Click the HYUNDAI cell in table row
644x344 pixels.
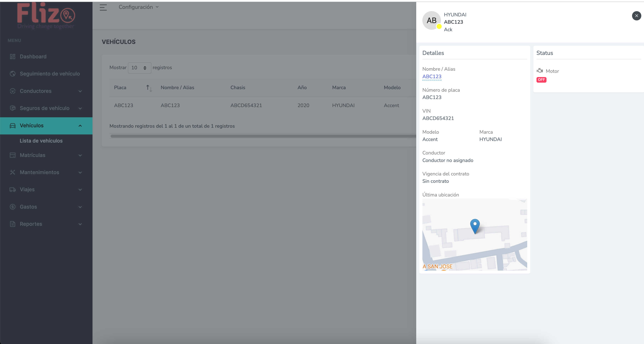(343, 105)
